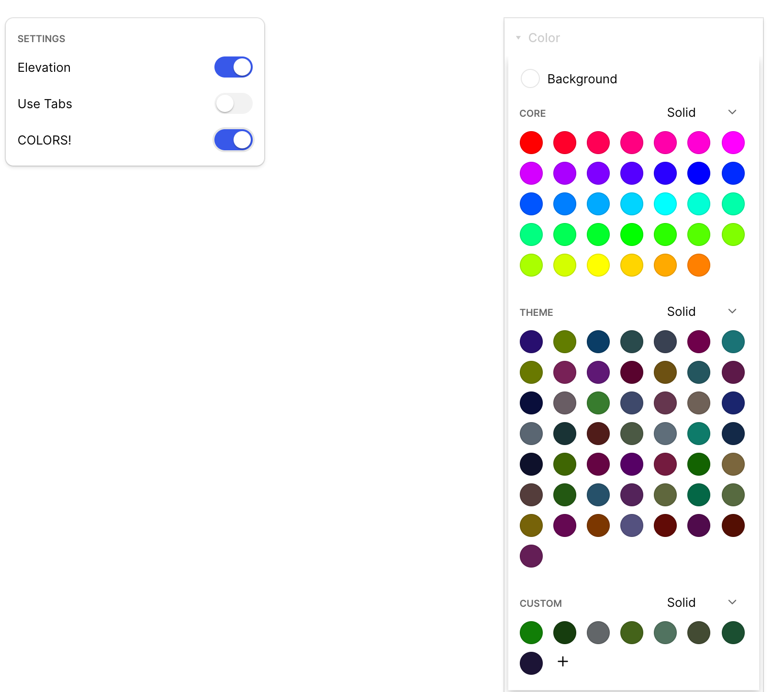Screen dimensions: 784x692
Task: Pick the first dark purple THEME swatch
Action: (531, 341)
